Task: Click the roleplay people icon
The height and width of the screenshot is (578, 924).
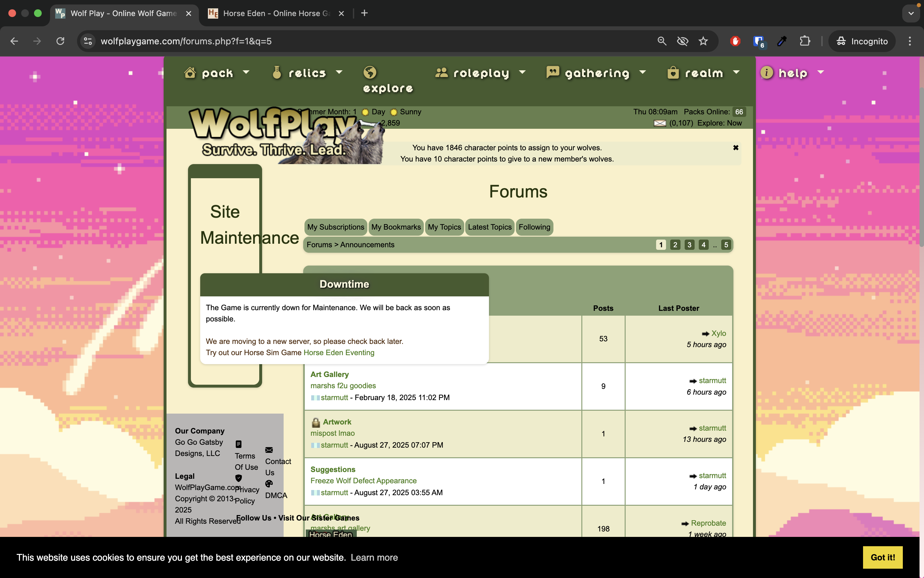Action: (x=441, y=72)
